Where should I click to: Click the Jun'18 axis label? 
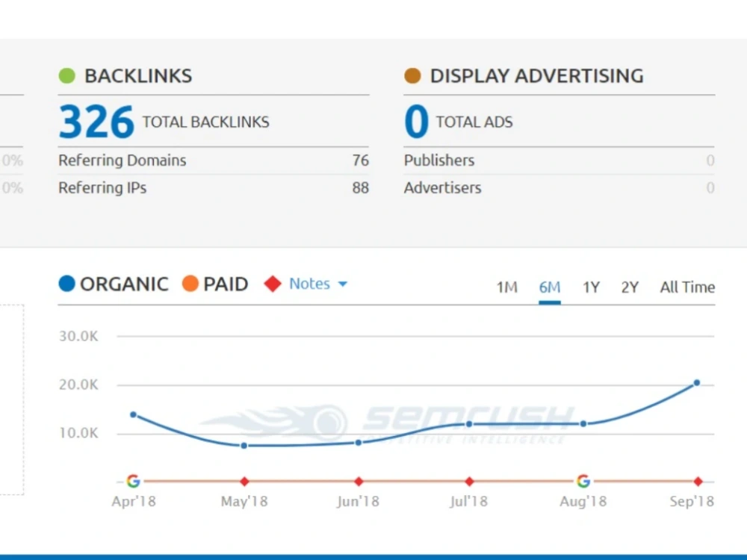pos(358,502)
